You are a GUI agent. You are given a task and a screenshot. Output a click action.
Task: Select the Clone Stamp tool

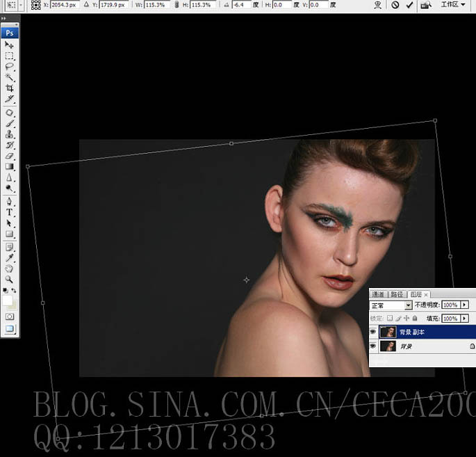click(x=9, y=134)
